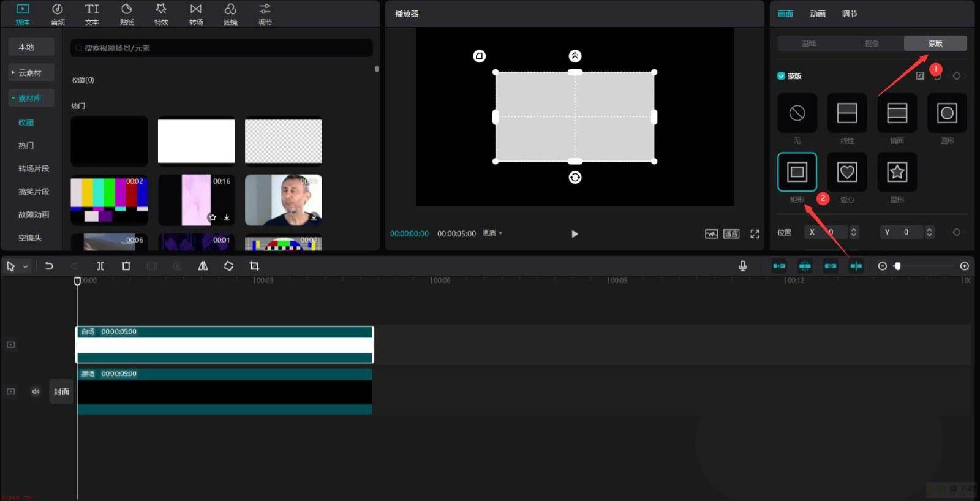The height and width of the screenshot is (501, 980).
Task: Toggle the position keyframe diamond
Action: coord(957,232)
